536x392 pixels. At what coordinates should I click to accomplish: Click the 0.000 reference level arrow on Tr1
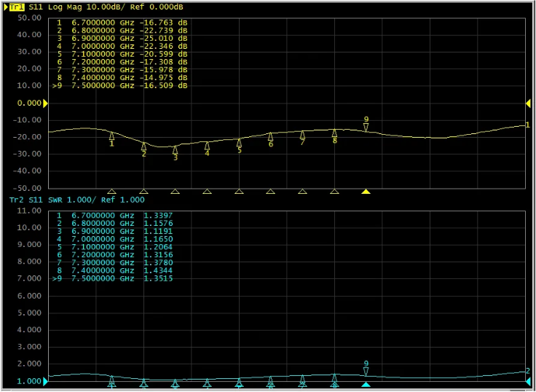pos(45,103)
